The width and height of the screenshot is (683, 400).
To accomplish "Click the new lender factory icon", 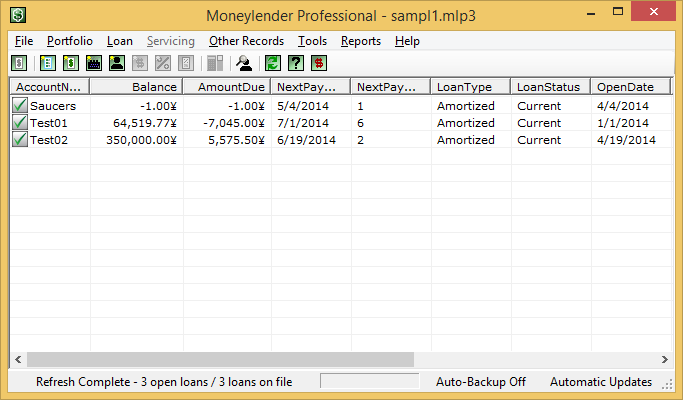I will (x=94, y=63).
